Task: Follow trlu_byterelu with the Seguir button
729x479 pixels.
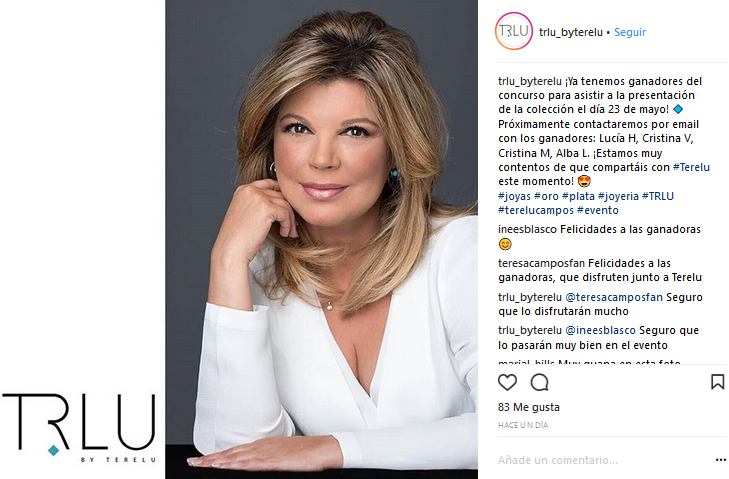Action: pyautogui.click(x=630, y=32)
